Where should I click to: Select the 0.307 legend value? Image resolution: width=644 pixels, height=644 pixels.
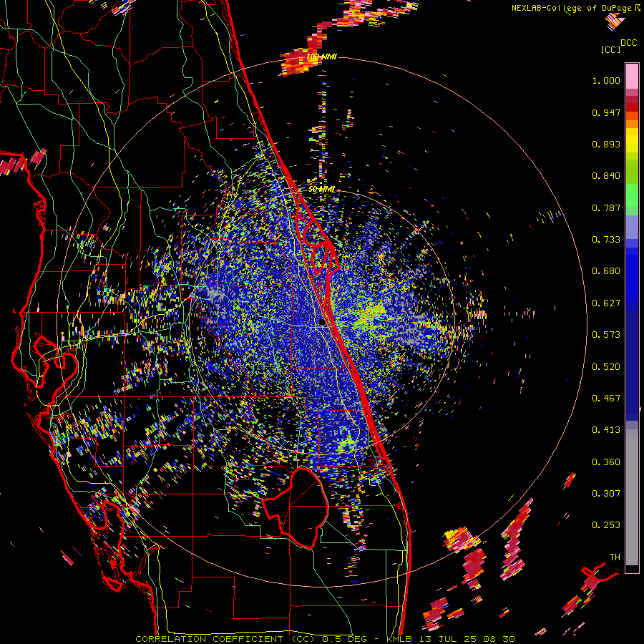tap(606, 494)
